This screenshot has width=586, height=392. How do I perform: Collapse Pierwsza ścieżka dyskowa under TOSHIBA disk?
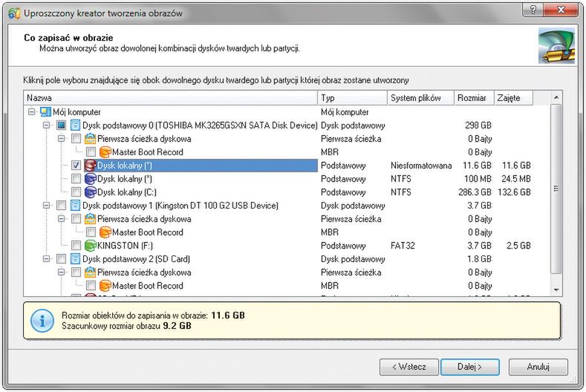62,139
